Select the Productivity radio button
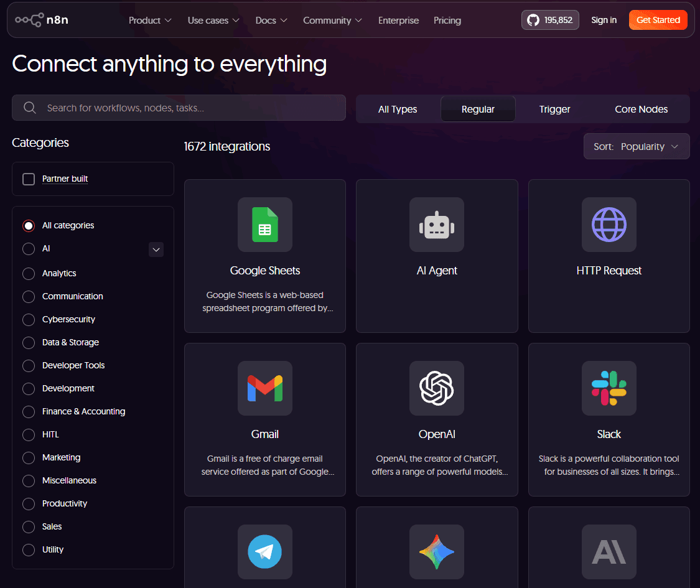The image size is (700, 588). pyautogui.click(x=29, y=503)
